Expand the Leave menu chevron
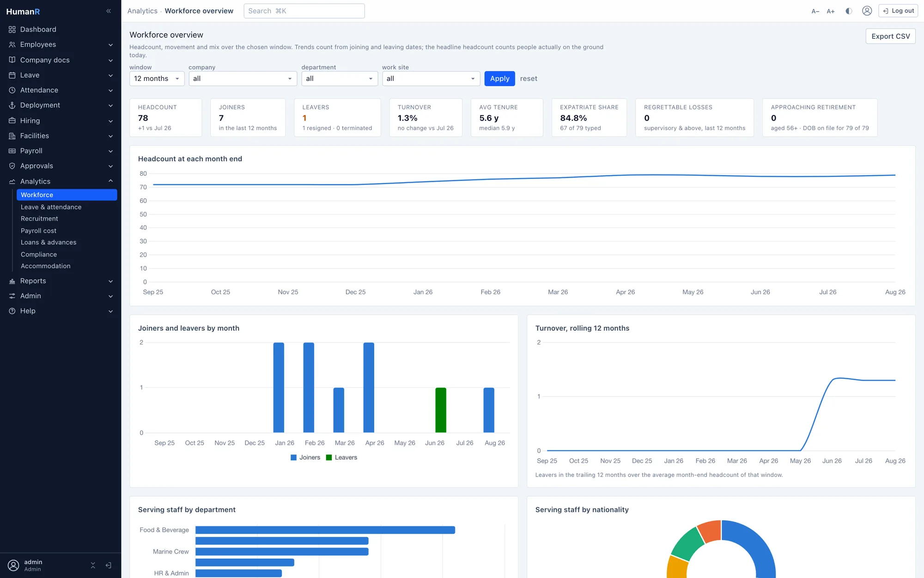Image resolution: width=924 pixels, height=578 pixels. click(x=110, y=75)
